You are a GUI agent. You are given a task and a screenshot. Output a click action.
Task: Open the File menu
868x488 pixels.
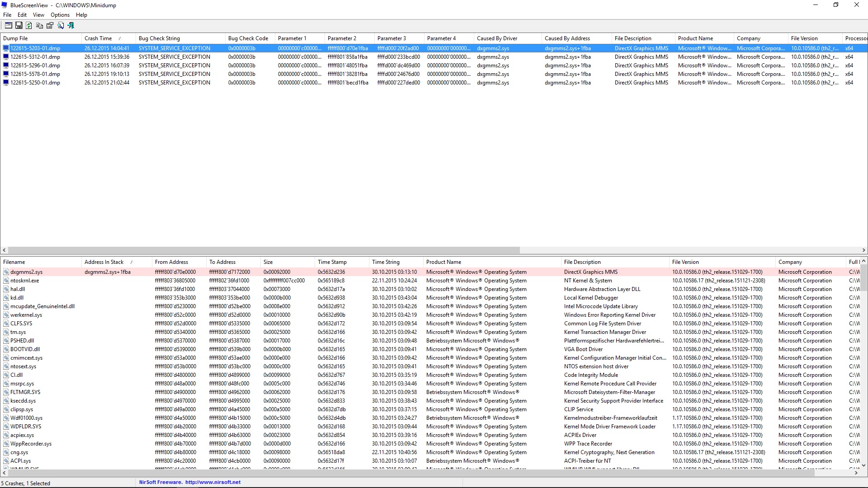pyautogui.click(x=7, y=15)
